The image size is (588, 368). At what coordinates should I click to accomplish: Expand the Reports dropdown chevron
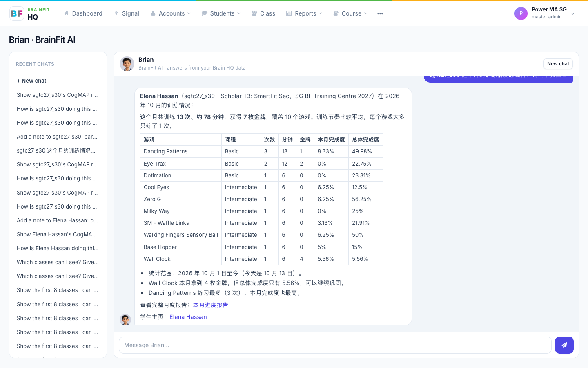tap(321, 13)
